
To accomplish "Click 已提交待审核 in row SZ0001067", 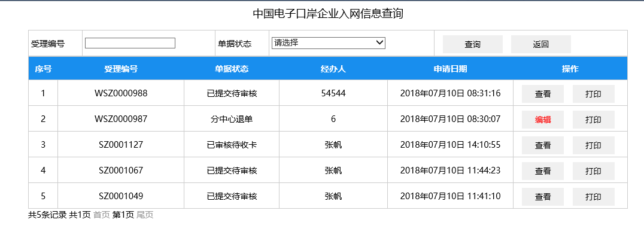I will tap(232, 170).
